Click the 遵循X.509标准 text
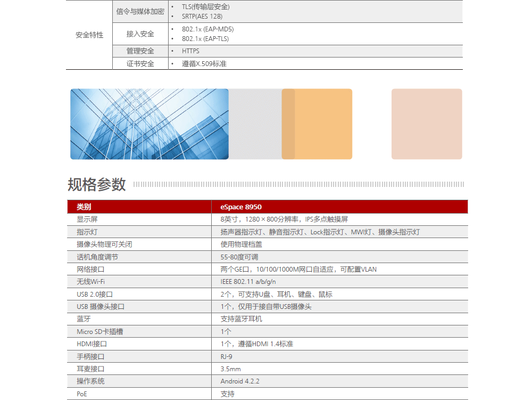 click(204, 64)
